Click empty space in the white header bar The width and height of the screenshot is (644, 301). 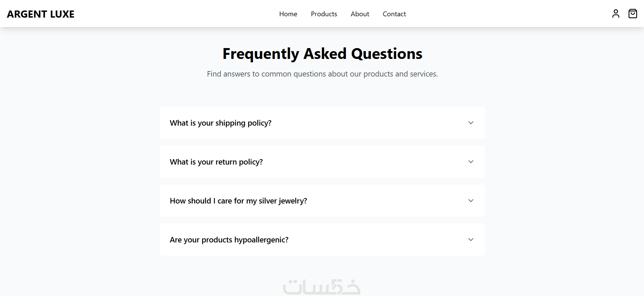pos(170,14)
